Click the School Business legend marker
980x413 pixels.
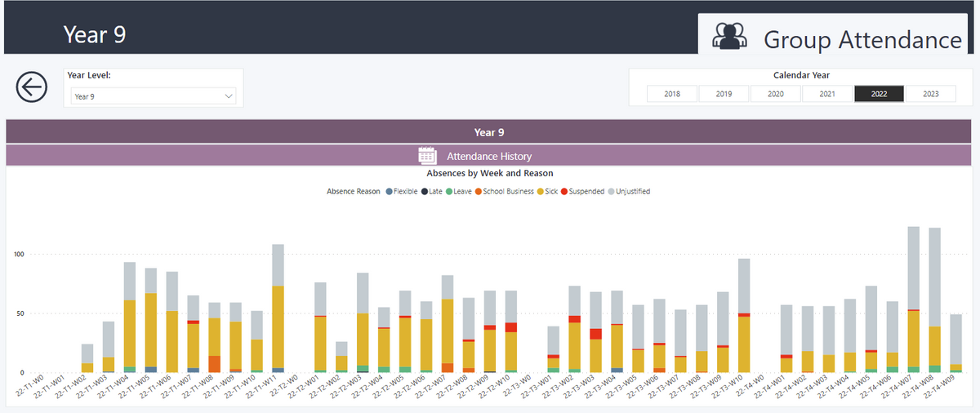pyautogui.click(x=479, y=192)
